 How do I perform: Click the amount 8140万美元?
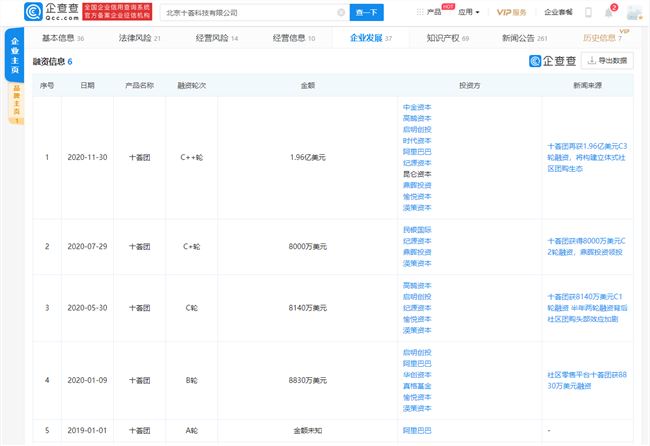pos(308,308)
